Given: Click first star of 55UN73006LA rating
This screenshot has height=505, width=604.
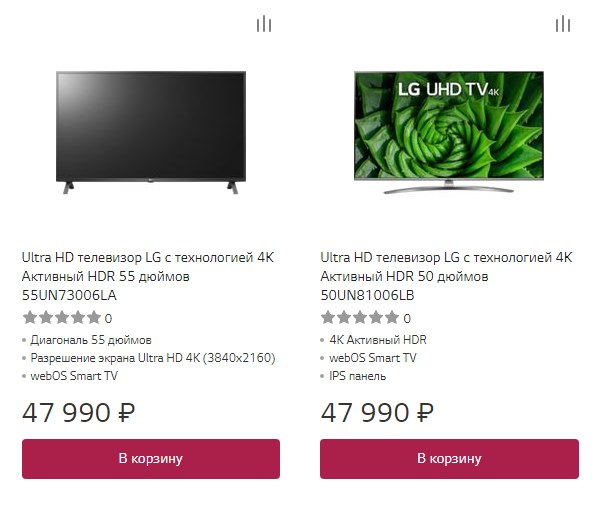Looking at the screenshot, I should (29, 318).
